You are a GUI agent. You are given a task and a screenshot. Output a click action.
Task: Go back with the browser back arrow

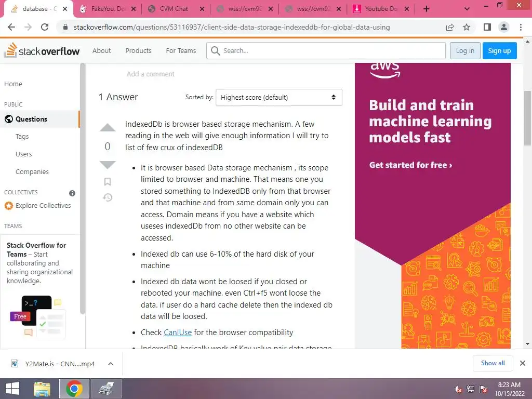point(11,27)
